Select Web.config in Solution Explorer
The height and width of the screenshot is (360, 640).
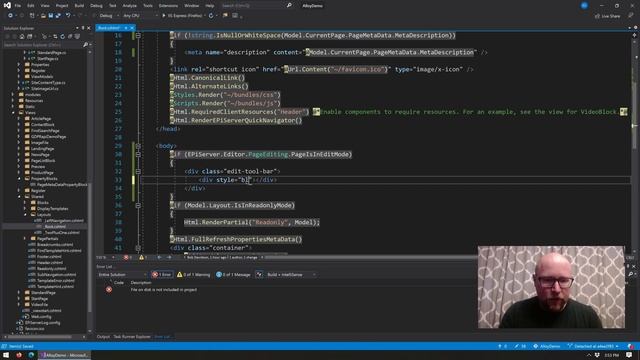click(x=41, y=316)
